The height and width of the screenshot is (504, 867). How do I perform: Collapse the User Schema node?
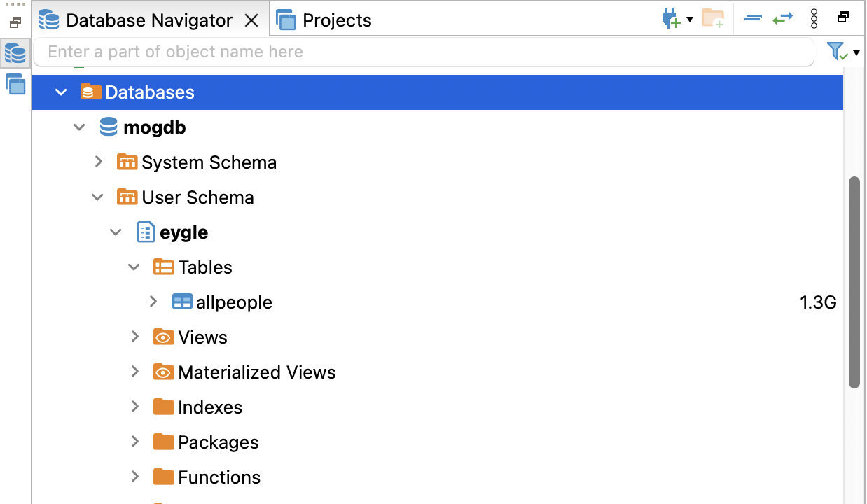97,197
